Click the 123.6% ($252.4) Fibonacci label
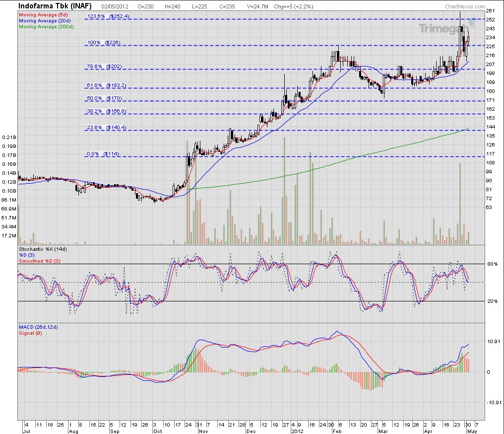The width and height of the screenshot is (504, 434). pos(108,16)
